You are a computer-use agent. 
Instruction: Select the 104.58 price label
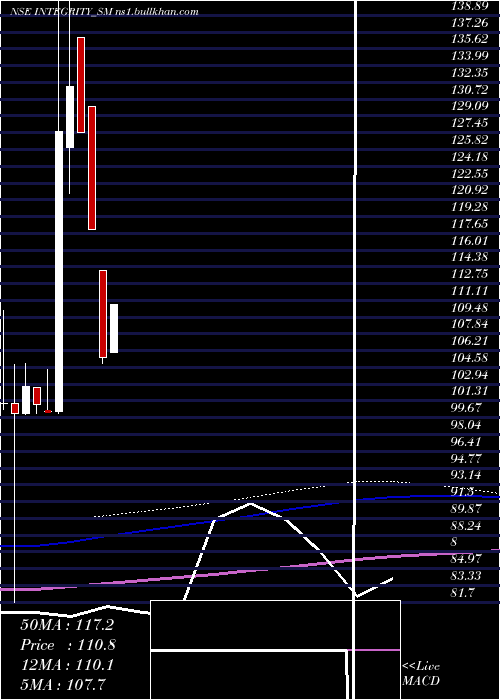point(470,358)
